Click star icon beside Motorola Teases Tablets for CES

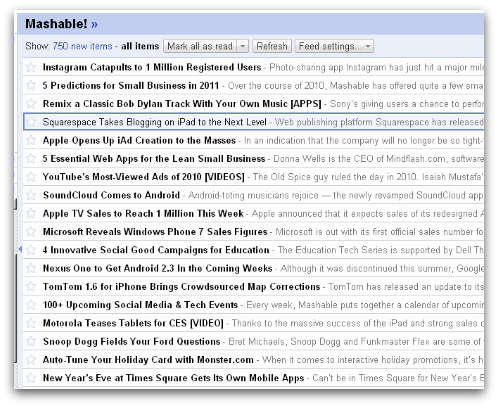tap(31, 323)
